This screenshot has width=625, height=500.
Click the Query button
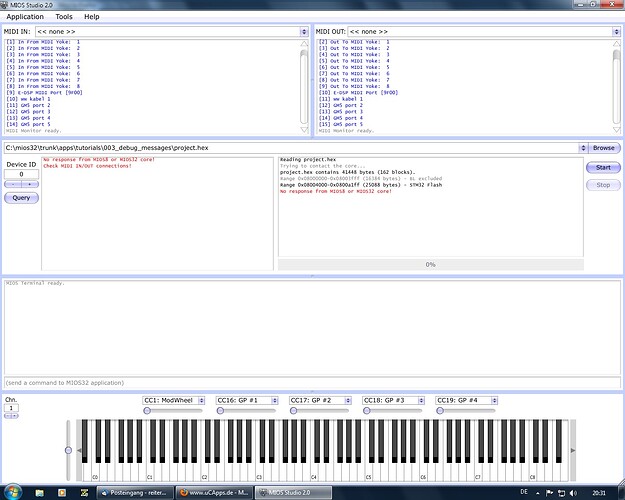coord(21,198)
